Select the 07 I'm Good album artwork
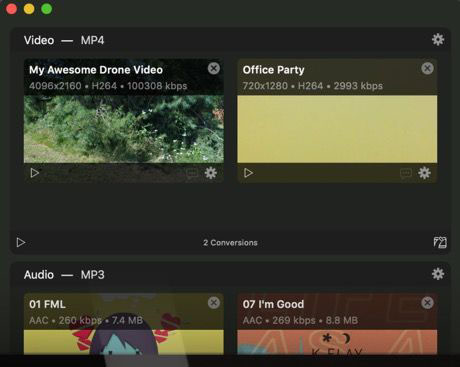 click(337, 342)
